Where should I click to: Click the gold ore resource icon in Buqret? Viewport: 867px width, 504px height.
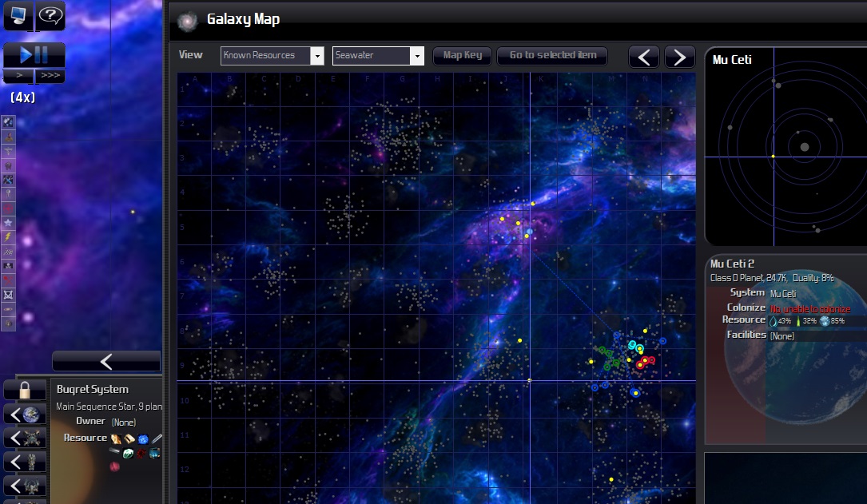116,439
